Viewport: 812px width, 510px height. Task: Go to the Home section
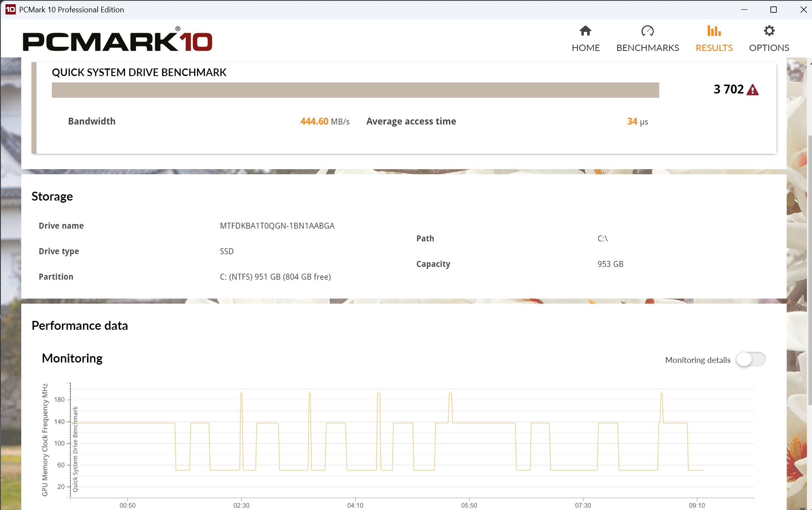586,39
